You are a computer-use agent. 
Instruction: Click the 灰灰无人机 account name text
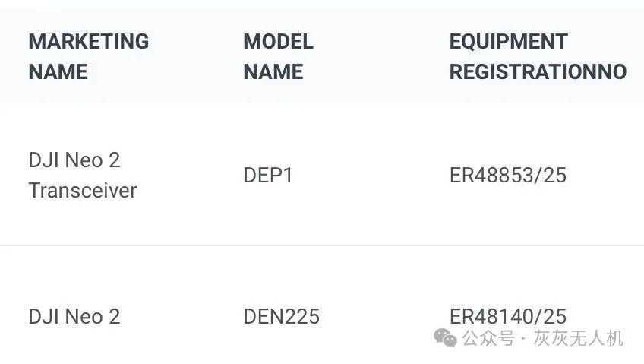point(578,338)
